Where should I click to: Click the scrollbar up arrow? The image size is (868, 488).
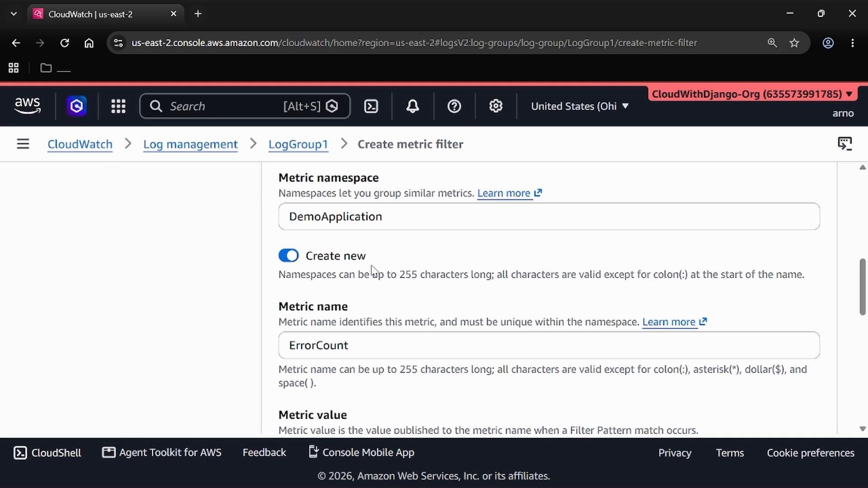[x=863, y=168]
